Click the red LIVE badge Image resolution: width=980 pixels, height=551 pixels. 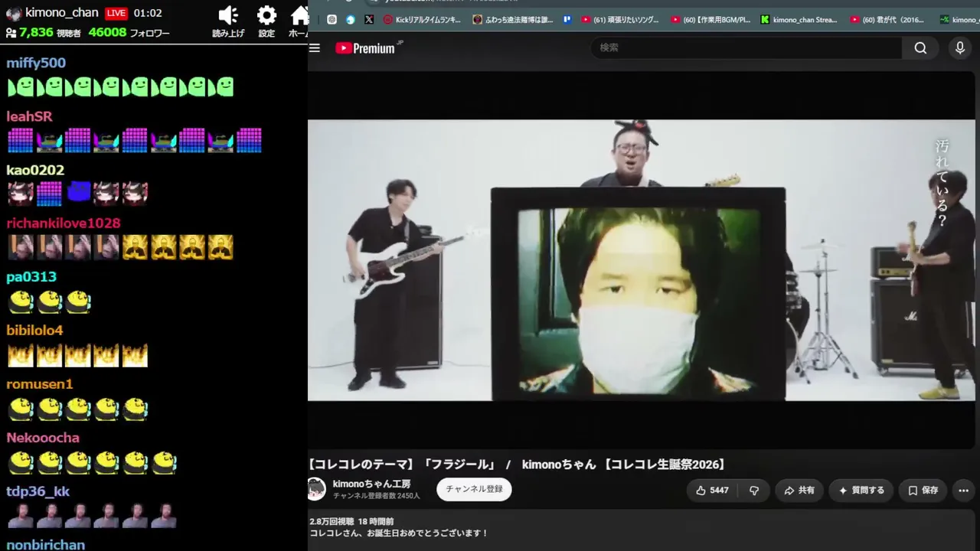[116, 13]
